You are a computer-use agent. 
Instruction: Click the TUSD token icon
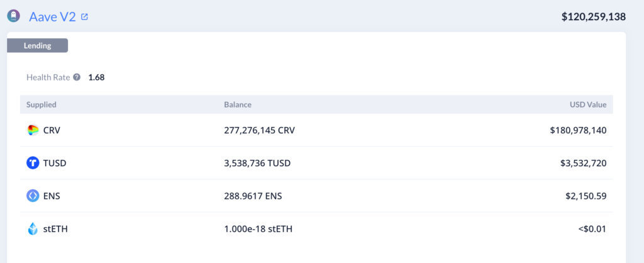(x=33, y=163)
